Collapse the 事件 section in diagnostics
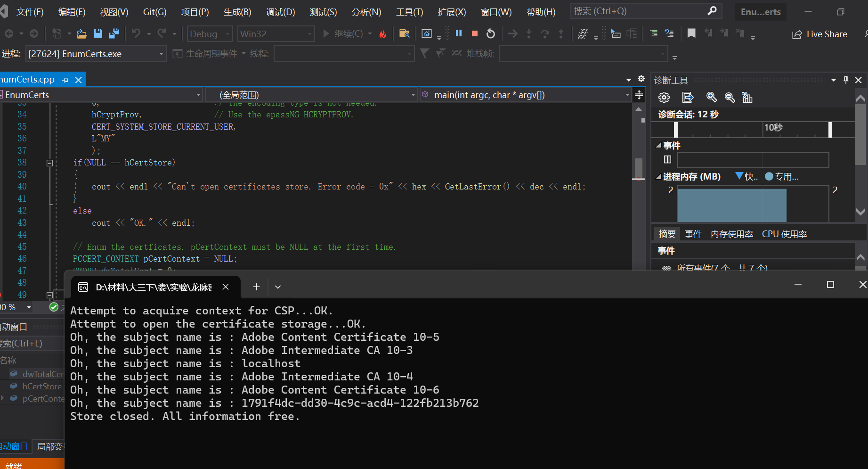Viewport: 868px width, 469px height. click(658, 146)
